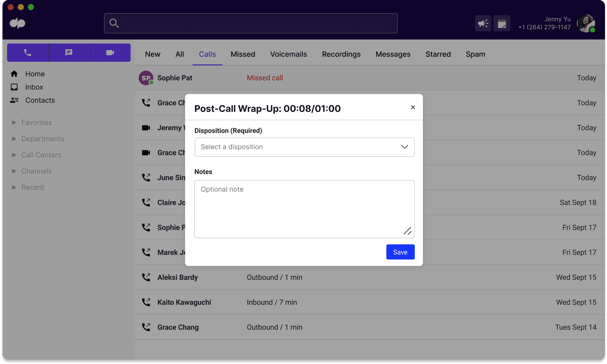Screen dimensions: 607x364
Task: Open the calendar icon in header
Action: click(502, 23)
